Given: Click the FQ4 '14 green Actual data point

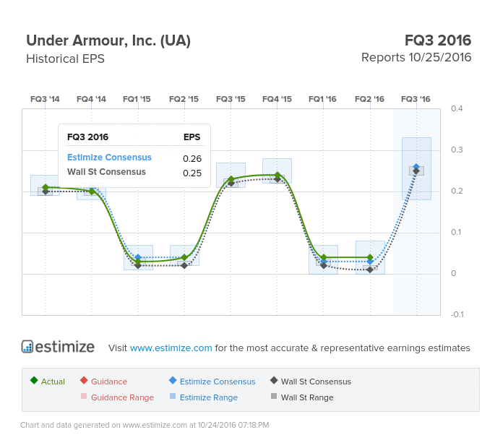Looking at the screenshot, I should pyautogui.click(x=92, y=191).
